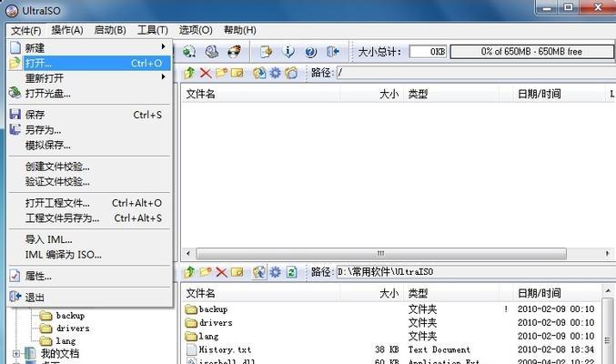Image resolution: width=616 pixels, height=364 pixels.
Task: Click the upper pane horizontal scrollbar thumb
Action: point(381,254)
